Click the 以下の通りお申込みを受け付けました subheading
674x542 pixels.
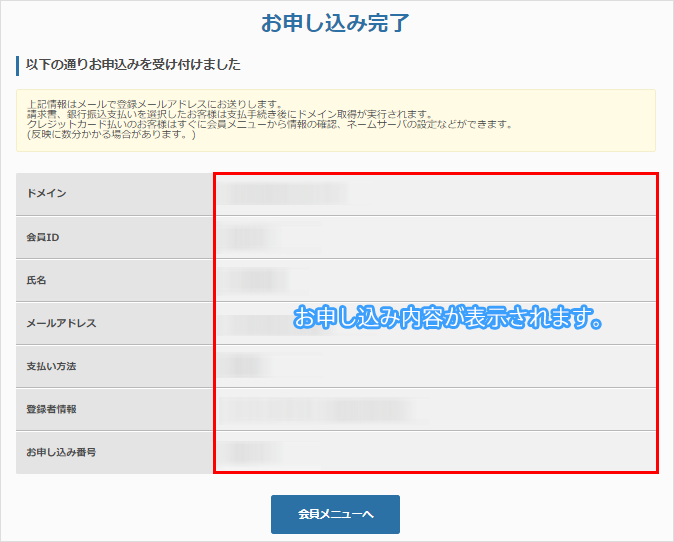click(x=132, y=65)
